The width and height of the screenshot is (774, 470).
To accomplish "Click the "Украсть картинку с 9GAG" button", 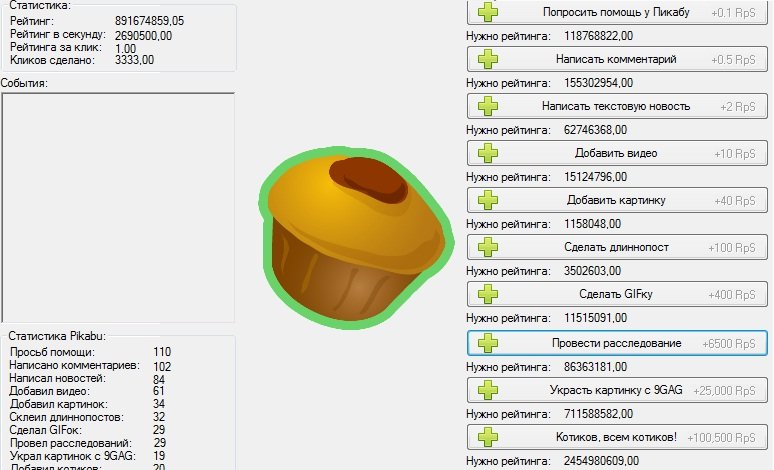I will click(x=616, y=389).
